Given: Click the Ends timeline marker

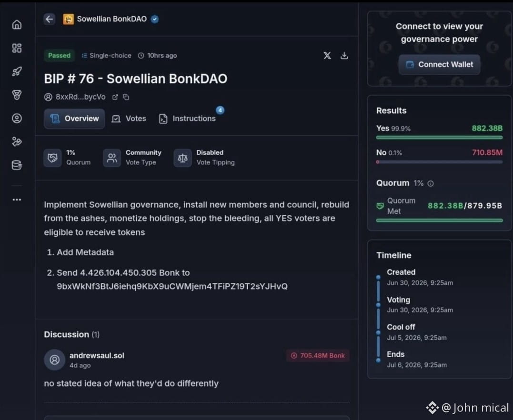Looking at the screenshot, I should (x=378, y=360).
